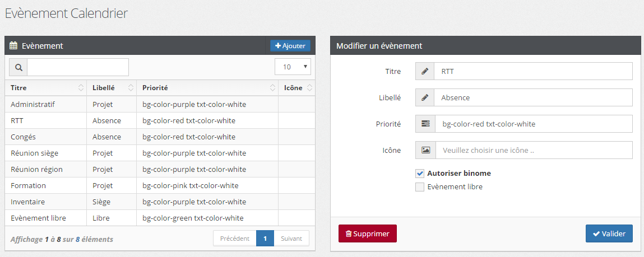Viewport: 644px width, 257px height.
Task: Confirm changes with Valider button
Action: 609,233
